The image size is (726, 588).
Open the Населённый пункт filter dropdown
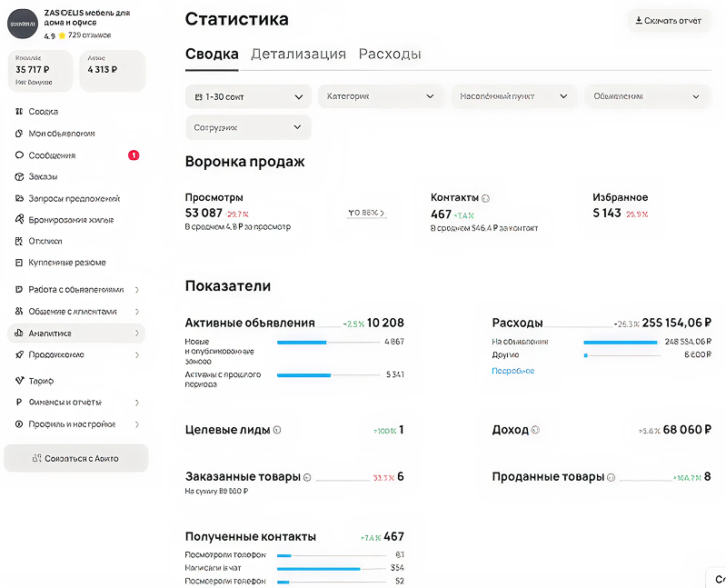click(513, 96)
